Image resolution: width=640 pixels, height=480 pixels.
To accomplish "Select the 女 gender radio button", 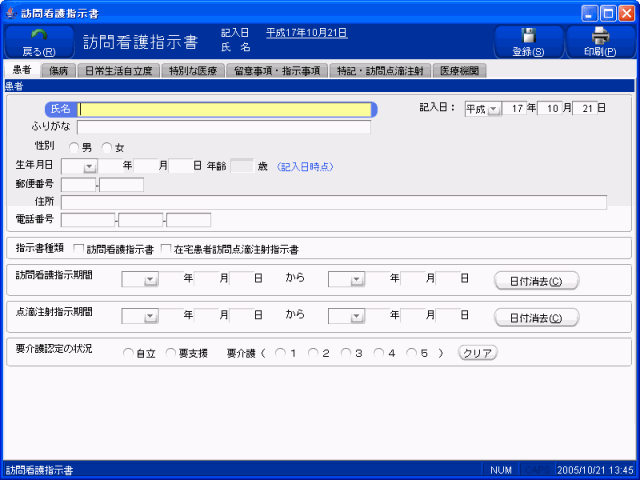I will tap(107, 147).
